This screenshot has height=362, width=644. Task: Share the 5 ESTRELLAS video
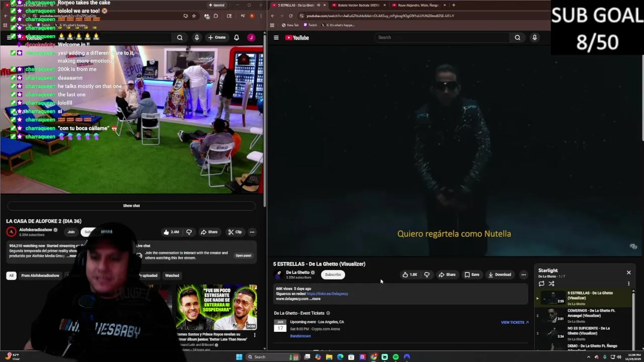tap(447, 275)
